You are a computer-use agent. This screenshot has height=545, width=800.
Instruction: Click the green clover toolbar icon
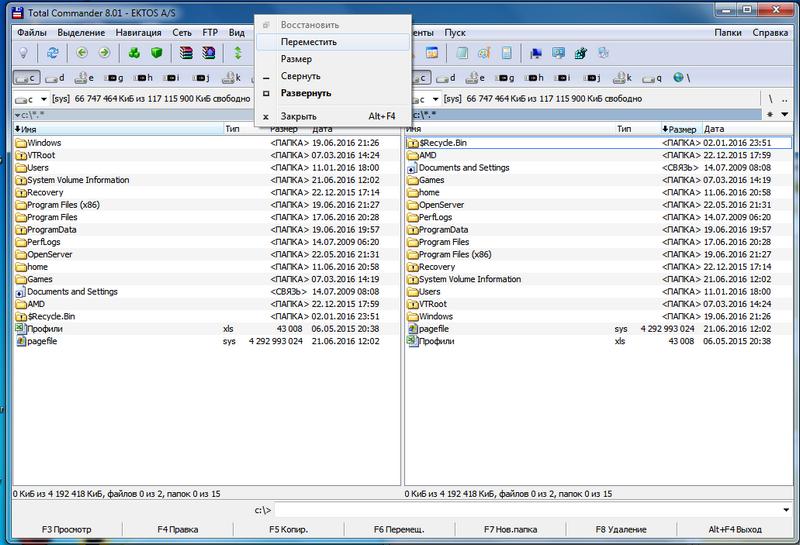click(x=134, y=53)
